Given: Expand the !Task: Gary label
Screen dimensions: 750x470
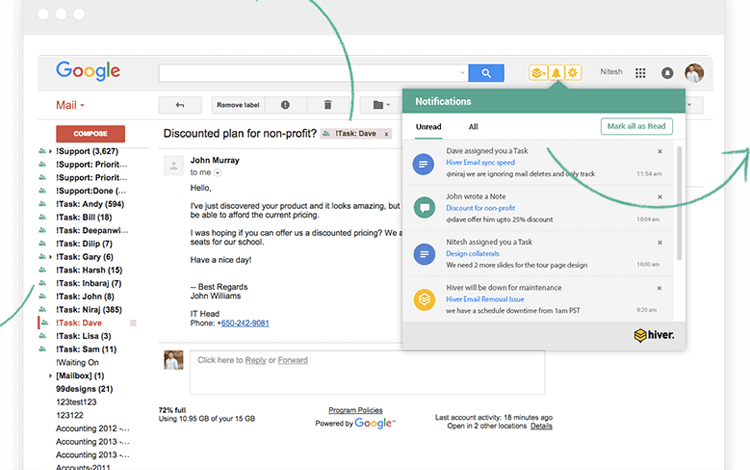Looking at the screenshot, I should click(x=50, y=257).
